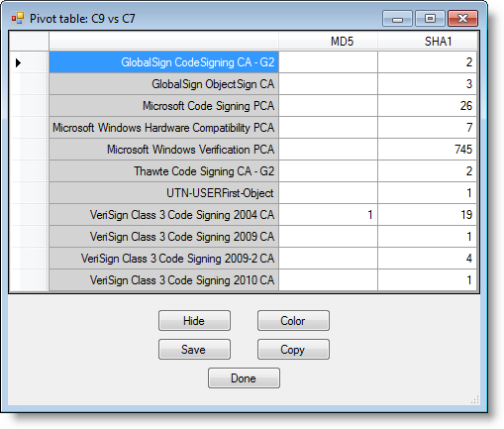This screenshot has height=429, width=504.
Task: Click SHA1 value 4 cell
Action: (x=427, y=259)
